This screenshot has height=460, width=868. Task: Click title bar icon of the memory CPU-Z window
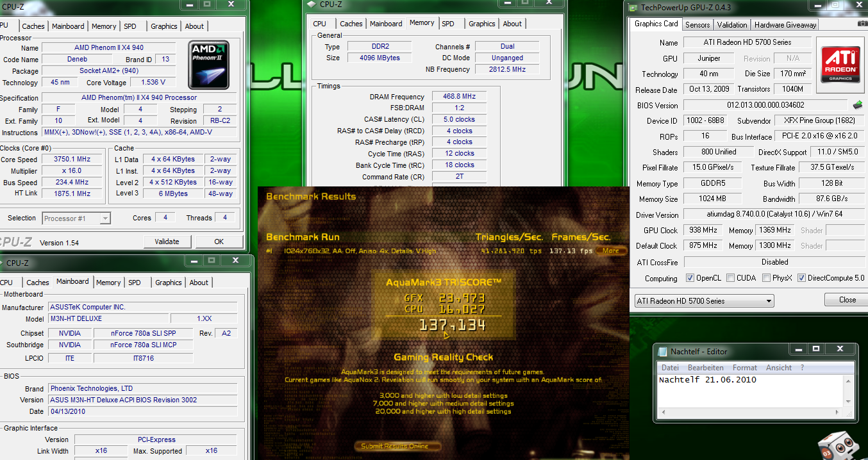(x=312, y=4)
